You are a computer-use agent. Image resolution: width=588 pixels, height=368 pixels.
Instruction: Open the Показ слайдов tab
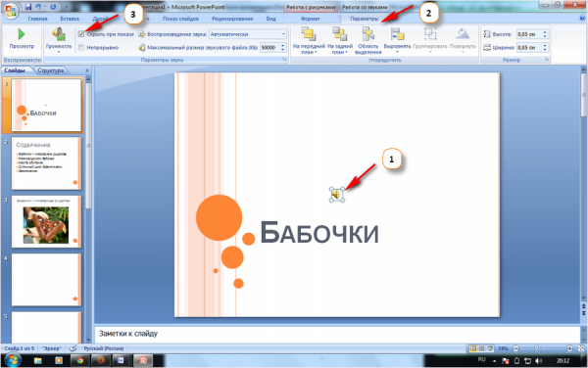(180, 19)
